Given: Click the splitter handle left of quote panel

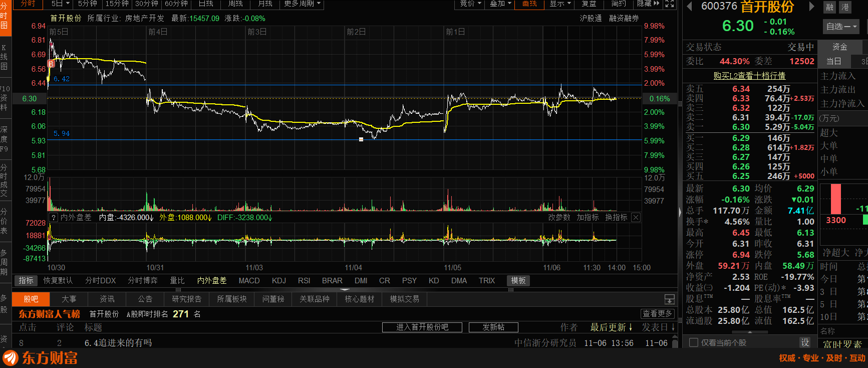Looking at the screenshot, I should pos(680,104).
